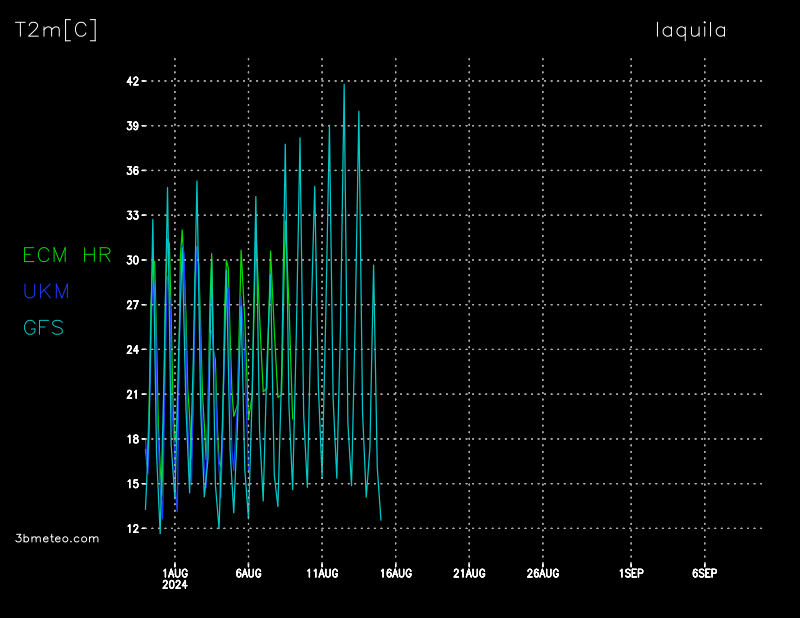Click the 6AUG date axis label

click(248, 573)
